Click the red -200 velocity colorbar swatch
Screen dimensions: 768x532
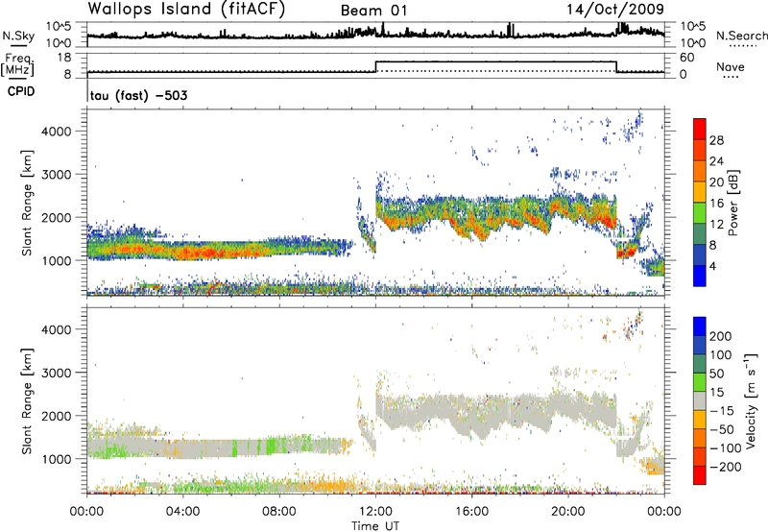700,475
